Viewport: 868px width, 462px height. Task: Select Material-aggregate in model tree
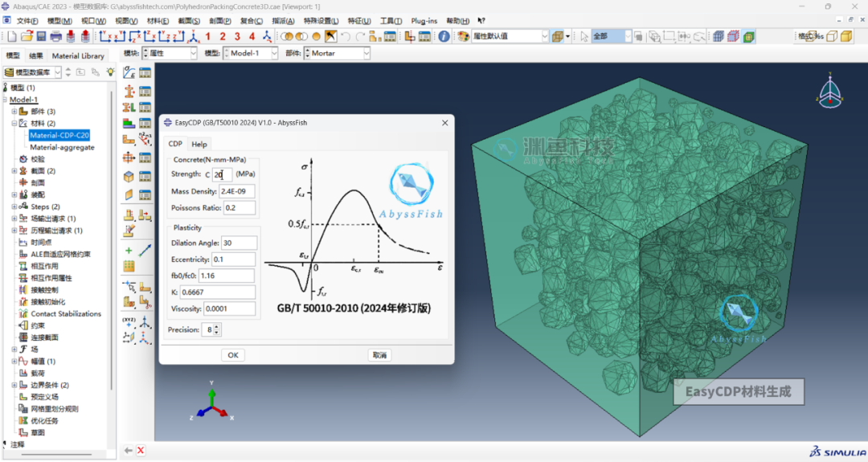[62, 147]
